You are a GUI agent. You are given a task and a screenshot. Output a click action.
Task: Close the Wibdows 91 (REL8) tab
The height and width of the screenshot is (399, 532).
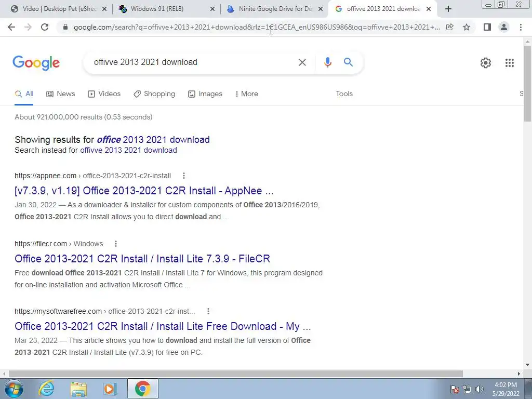click(212, 9)
